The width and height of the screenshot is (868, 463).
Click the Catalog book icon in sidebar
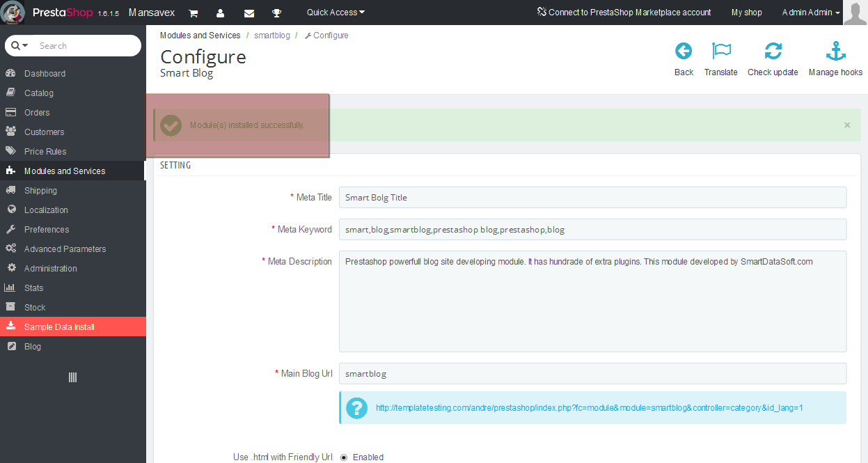pos(11,93)
